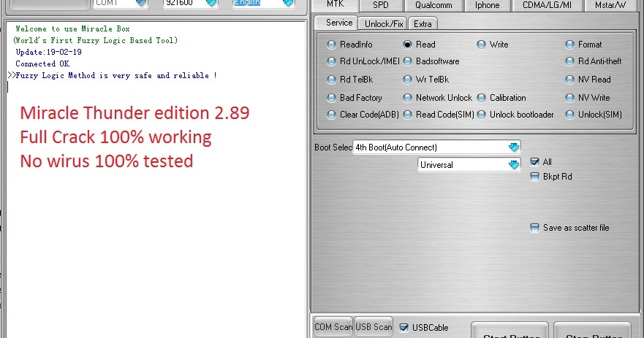Open the Iphone tab
The image size is (644, 338).
(x=488, y=5)
